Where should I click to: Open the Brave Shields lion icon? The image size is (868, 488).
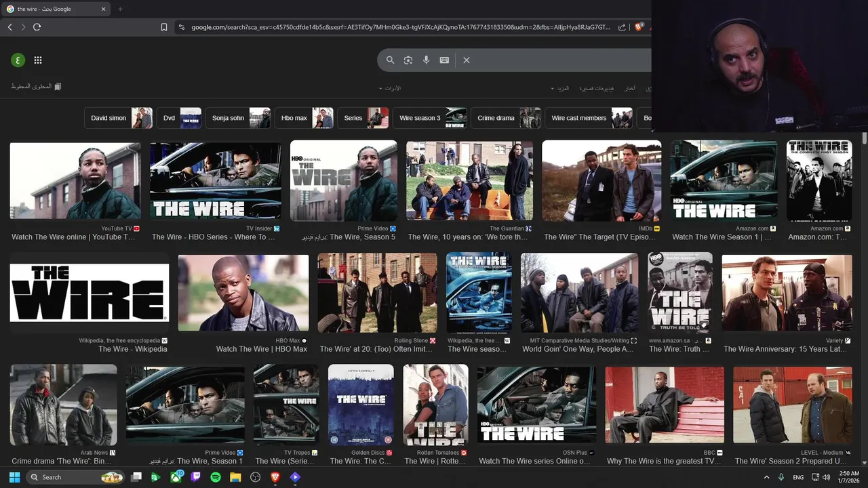click(639, 27)
